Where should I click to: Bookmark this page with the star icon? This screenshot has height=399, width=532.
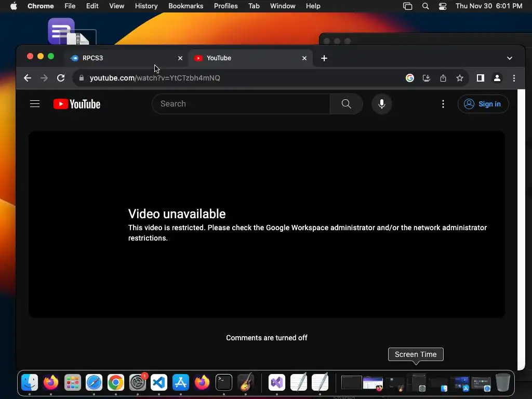[x=460, y=78]
